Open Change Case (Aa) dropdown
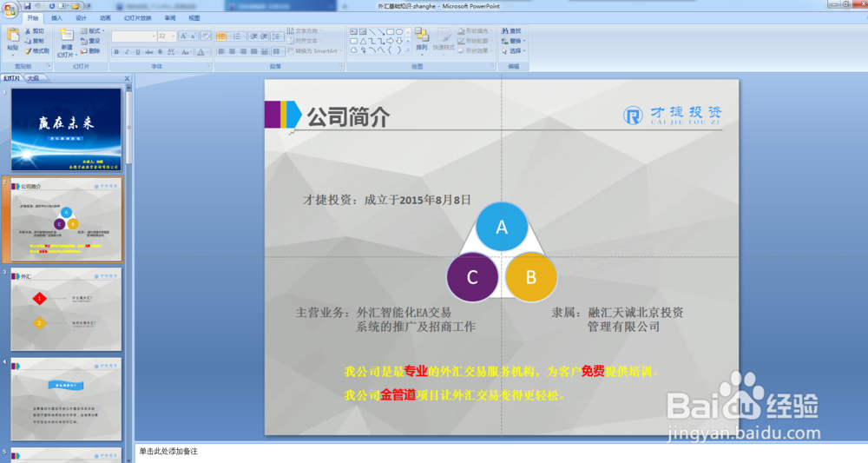868x463 pixels. click(186, 52)
